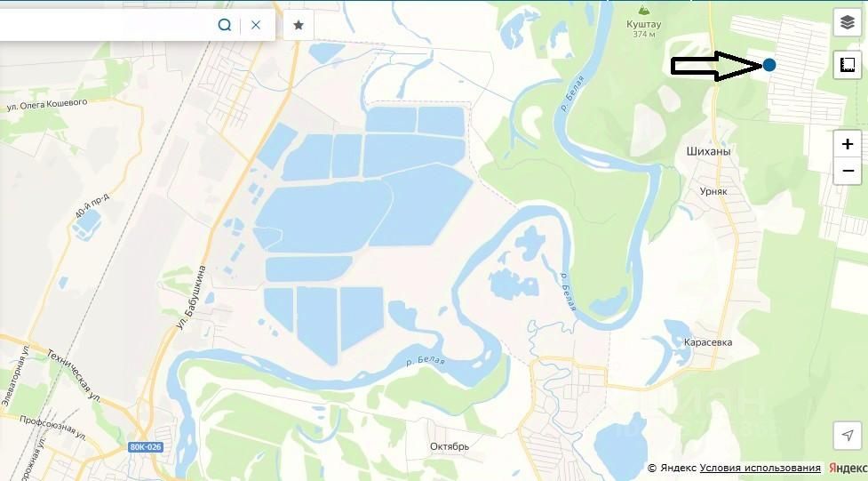Select the Октябрь settlement label
Viewport: 868px width, 481px height.
coord(449,446)
